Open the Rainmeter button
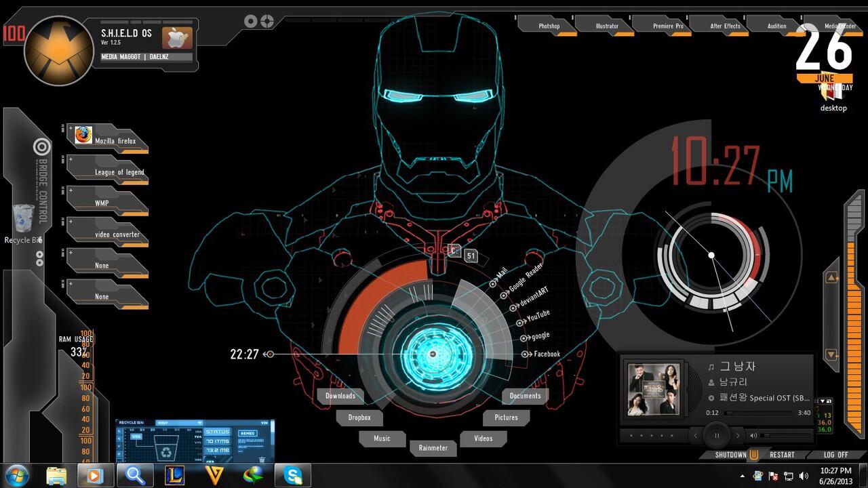868x488 pixels. [x=433, y=447]
